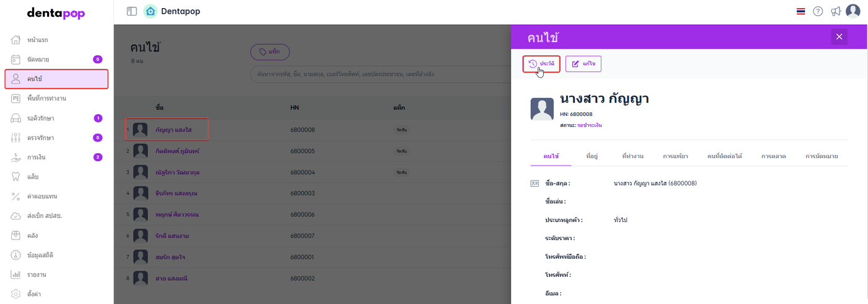The width and height of the screenshot is (868, 304).
Task: Click the Dentapop home logo icon
Action: pos(150,11)
